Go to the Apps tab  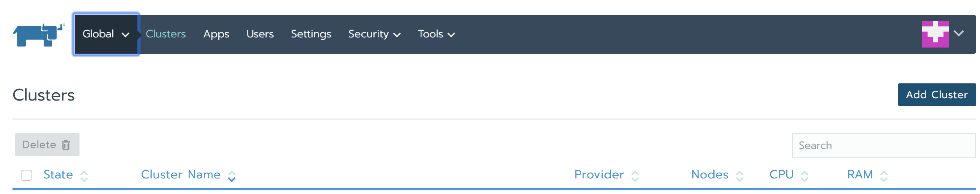click(x=216, y=34)
